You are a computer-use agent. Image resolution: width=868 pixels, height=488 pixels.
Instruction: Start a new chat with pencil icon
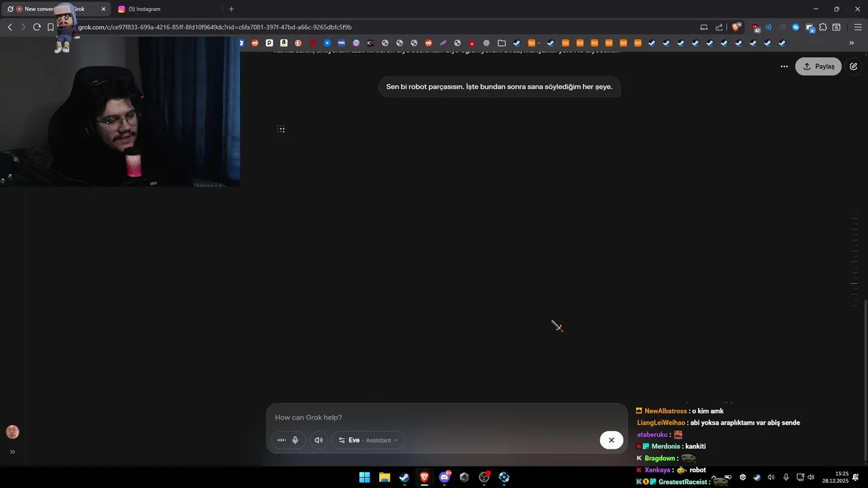click(x=854, y=66)
